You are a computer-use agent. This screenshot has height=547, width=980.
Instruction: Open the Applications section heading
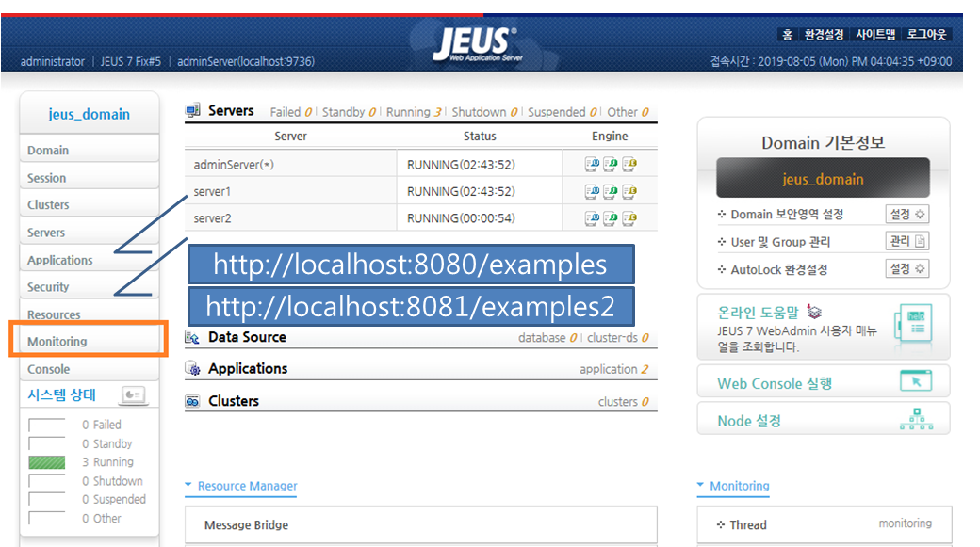coord(248,368)
